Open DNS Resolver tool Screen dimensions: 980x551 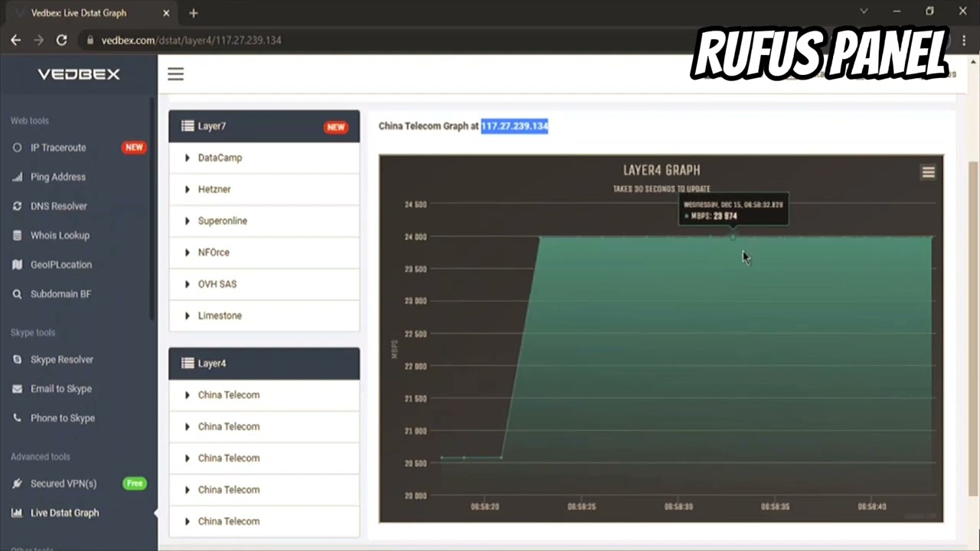point(59,206)
